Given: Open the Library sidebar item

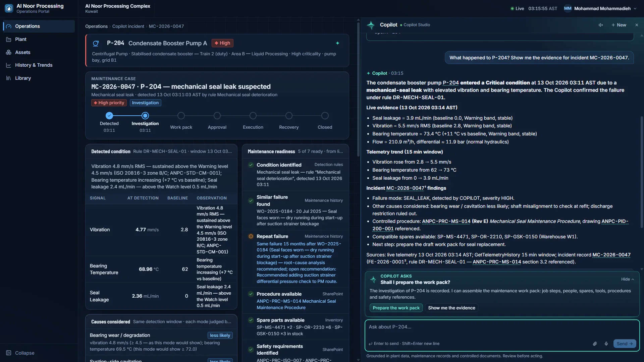Looking at the screenshot, I should (39, 78).
